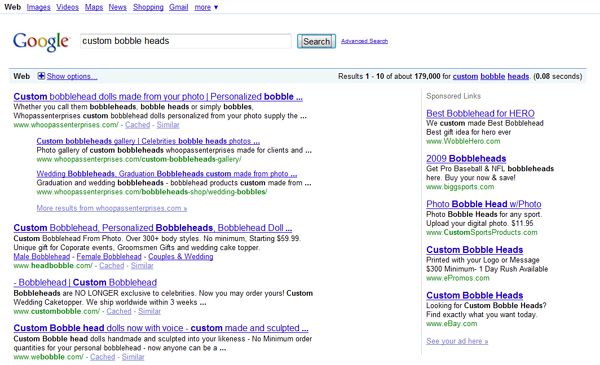
Task: Click 'More results from whoopassenterprises.com'
Action: tap(112, 208)
